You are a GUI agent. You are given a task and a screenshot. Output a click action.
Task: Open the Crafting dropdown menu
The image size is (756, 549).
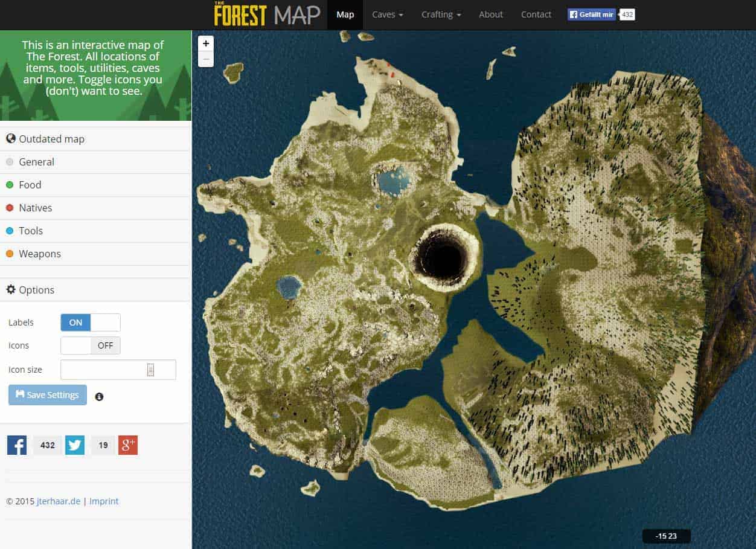(441, 14)
